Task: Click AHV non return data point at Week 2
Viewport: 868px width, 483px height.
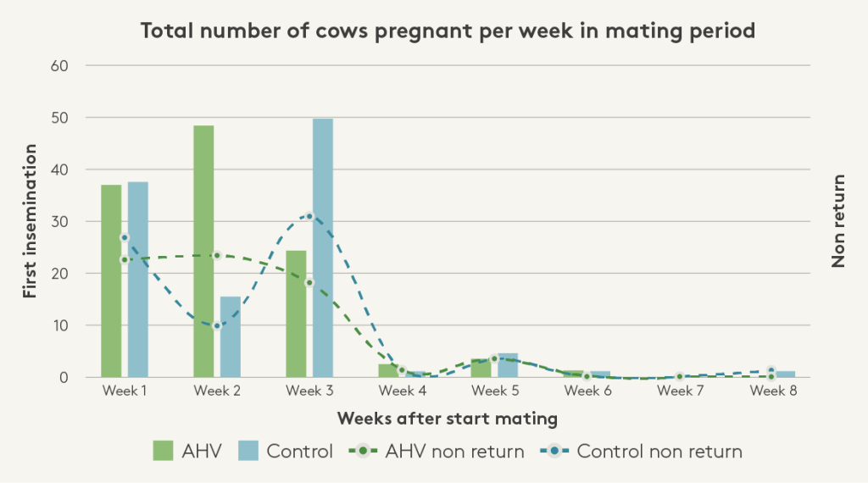Action: point(216,255)
